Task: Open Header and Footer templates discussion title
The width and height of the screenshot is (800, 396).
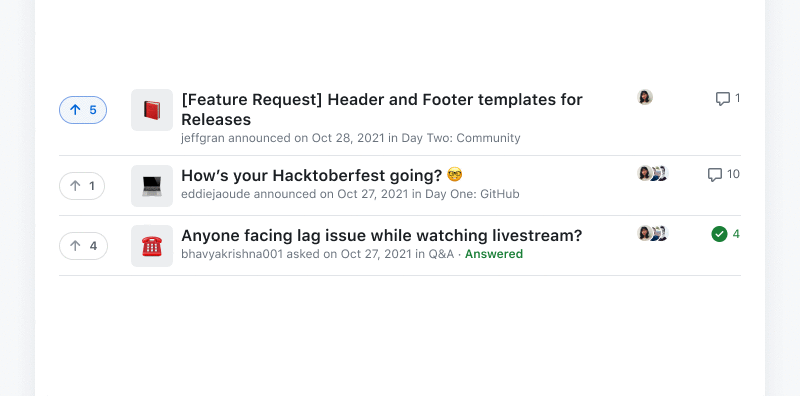Action: [382, 109]
